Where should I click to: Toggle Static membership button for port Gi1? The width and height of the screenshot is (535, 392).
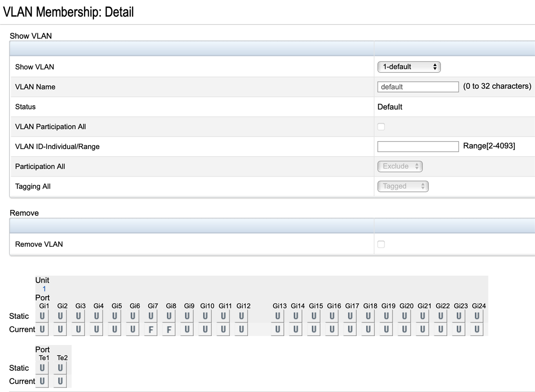point(42,316)
